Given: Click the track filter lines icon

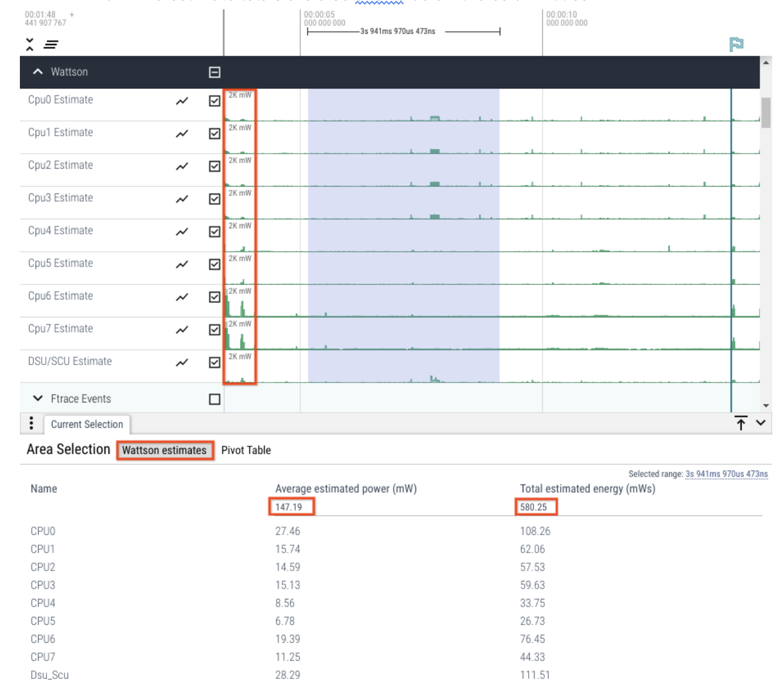Looking at the screenshot, I should [51, 45].
